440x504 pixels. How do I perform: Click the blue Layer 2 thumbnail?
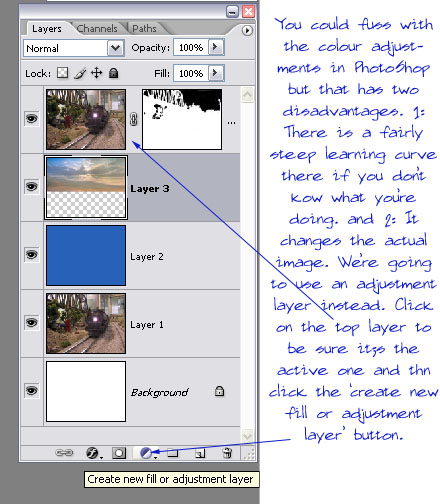pyautogui.click(x=86, y=255)
